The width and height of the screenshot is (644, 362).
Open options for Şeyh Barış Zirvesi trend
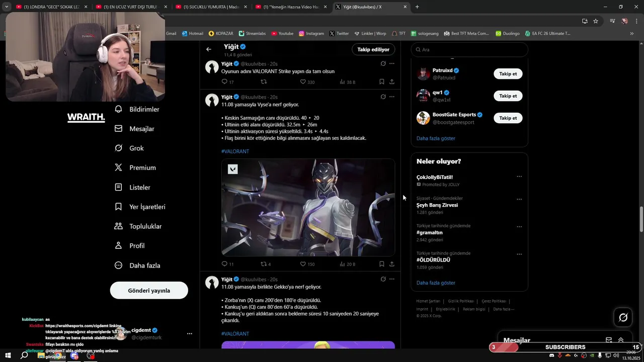[519, 199]
